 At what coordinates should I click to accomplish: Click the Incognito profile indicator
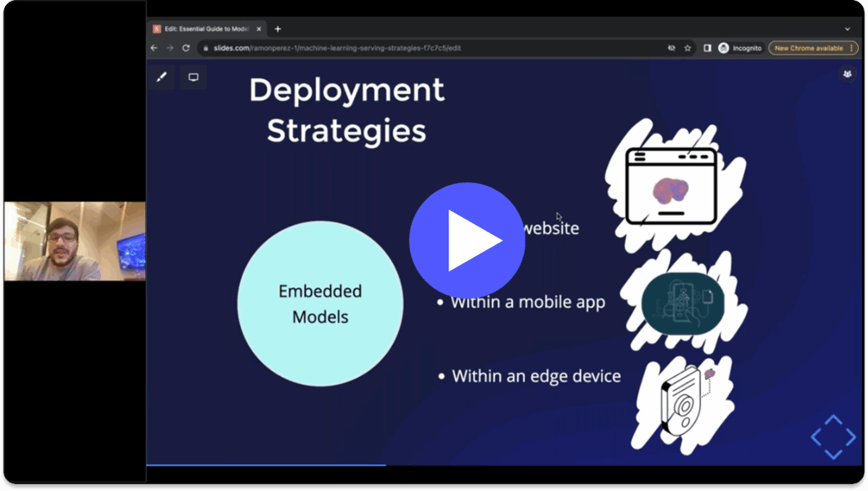pyautogui.click(x=740, y=48)
